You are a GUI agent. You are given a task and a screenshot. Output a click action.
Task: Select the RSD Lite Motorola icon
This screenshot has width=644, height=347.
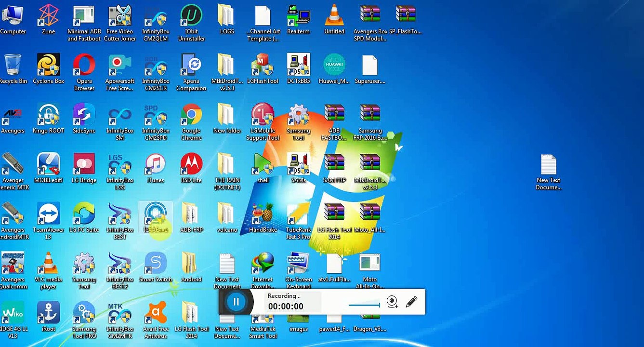click(191, 168)
